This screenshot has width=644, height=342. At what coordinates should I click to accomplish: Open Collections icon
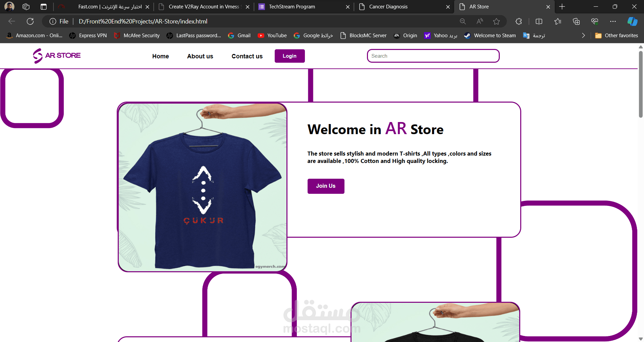coord(576,21)
